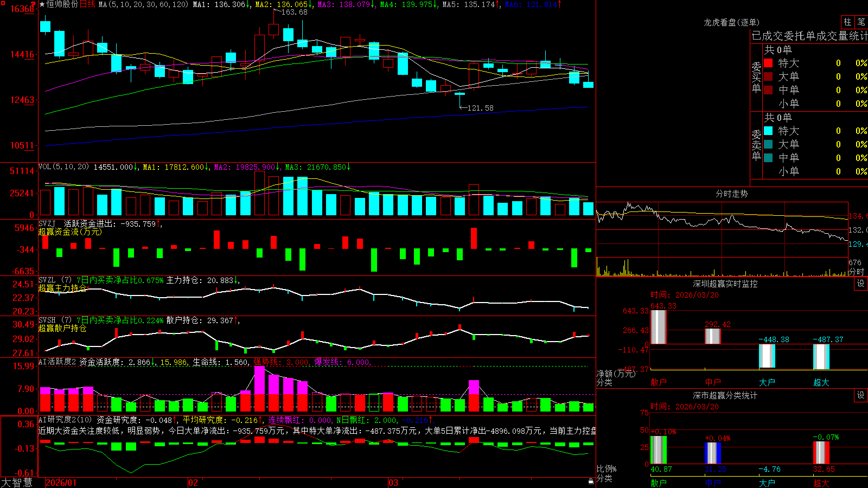
Task: Click the MA(5,10,20,30,60,120) indicator parameters
Action: [x=143, y=4]
